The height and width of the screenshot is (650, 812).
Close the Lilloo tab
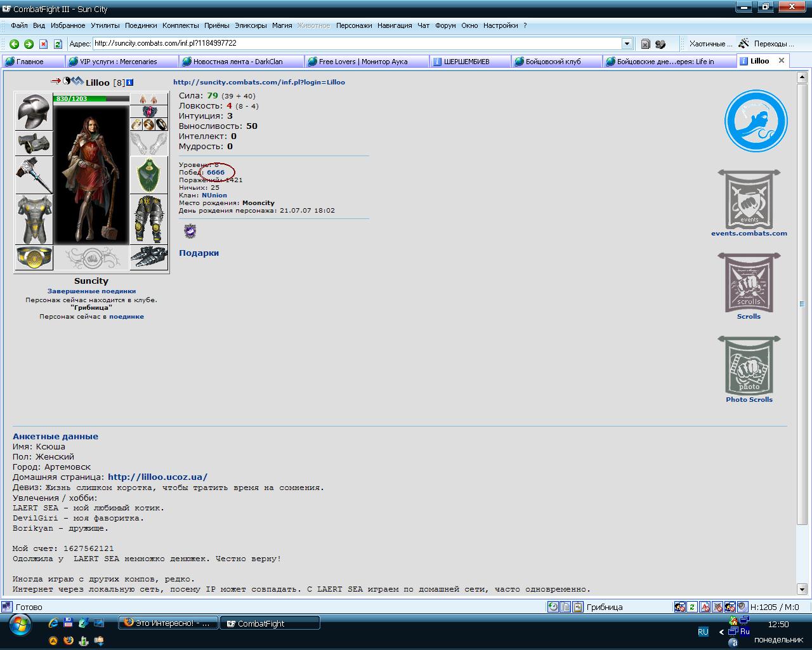pyautogui.click(x=782, y=60)
